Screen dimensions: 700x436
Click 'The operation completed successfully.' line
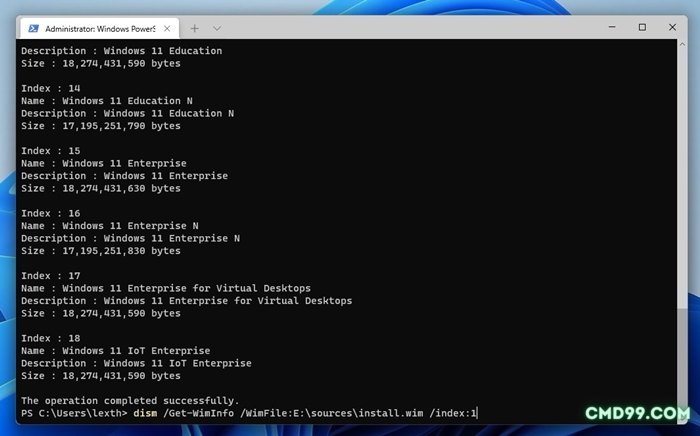point(130,401)
